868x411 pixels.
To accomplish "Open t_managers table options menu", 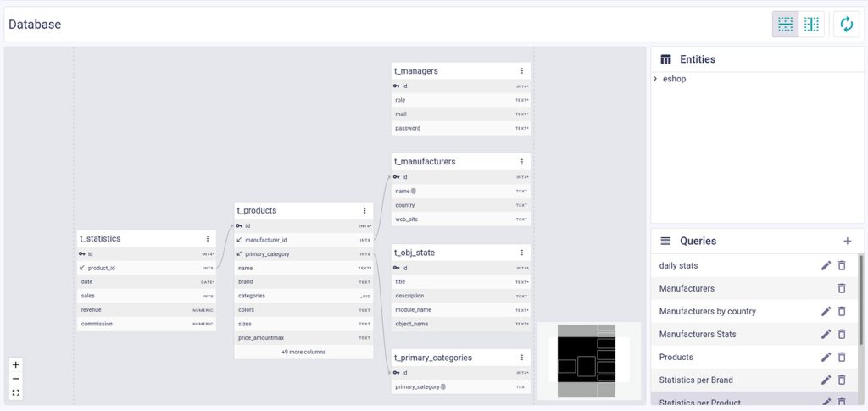I will [x=521, y=71].
